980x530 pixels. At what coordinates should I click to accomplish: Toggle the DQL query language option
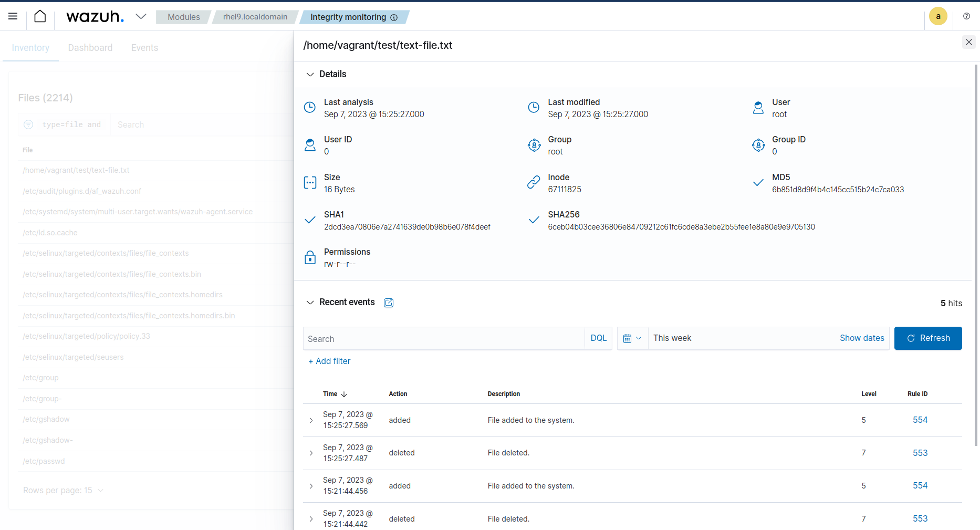(x=598, y=338)
